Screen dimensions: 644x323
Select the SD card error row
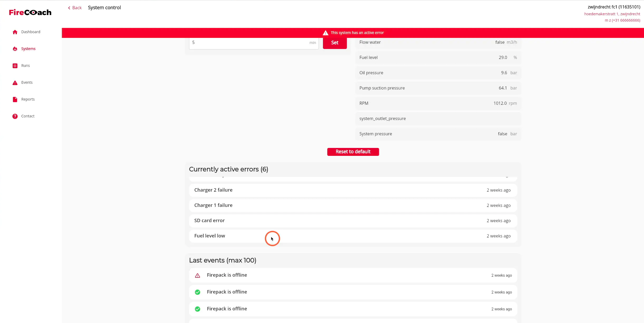click(x=353, y=221)
